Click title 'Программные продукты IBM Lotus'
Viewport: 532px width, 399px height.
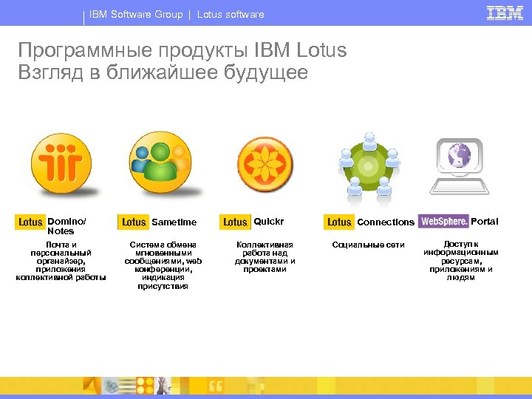coord(183,50)
